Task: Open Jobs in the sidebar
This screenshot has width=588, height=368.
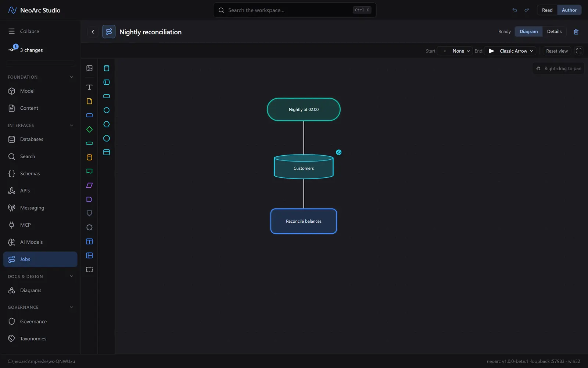Action: point(40,259)
